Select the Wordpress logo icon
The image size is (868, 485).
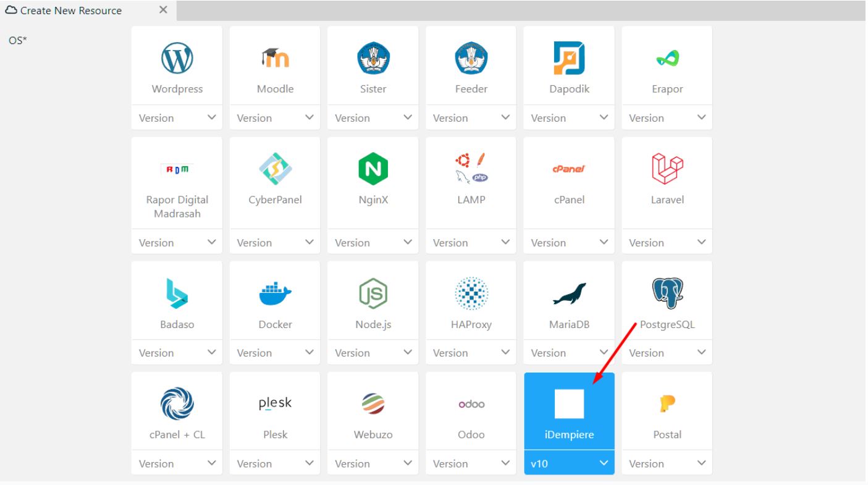click(x=177, y=59)
